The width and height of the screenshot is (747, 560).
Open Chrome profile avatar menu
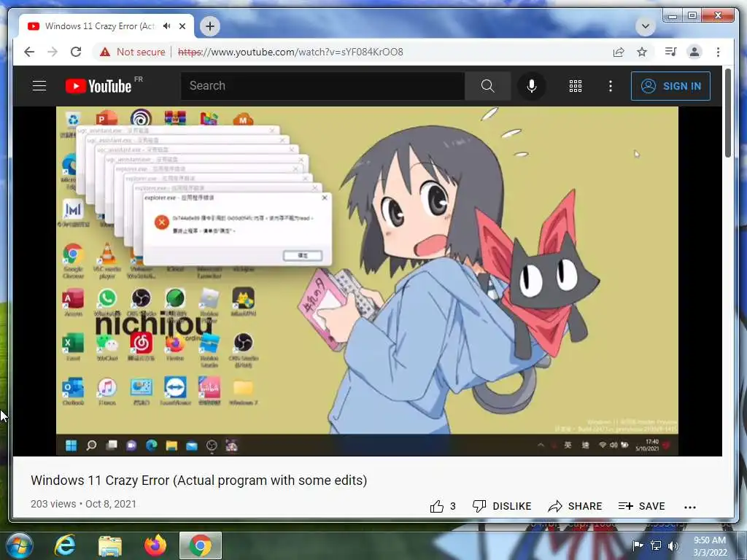[x=694, y=52]
